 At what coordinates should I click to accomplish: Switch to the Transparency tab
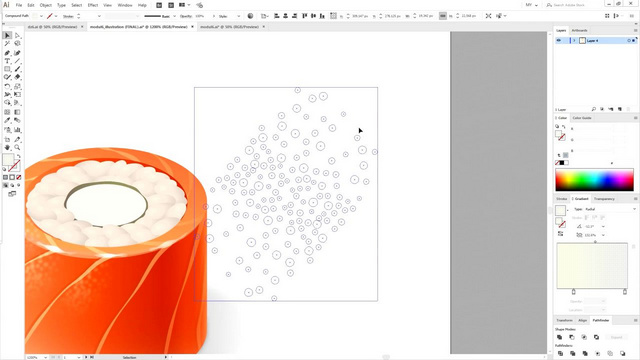click(x=604, y=199)
